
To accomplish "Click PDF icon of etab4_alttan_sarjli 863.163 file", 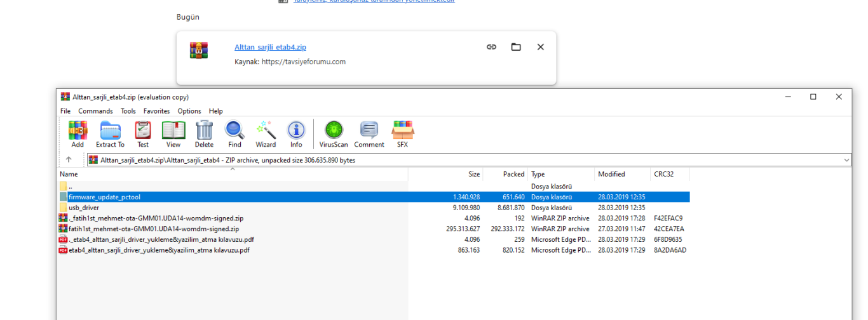I will coord(63,250).
